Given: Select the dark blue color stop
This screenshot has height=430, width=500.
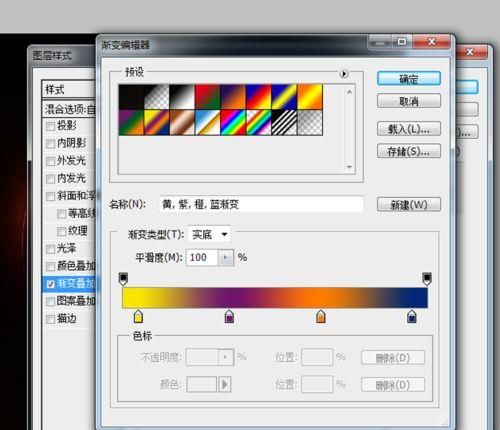Looking at the screenshot, I should (x=412, y=316).
